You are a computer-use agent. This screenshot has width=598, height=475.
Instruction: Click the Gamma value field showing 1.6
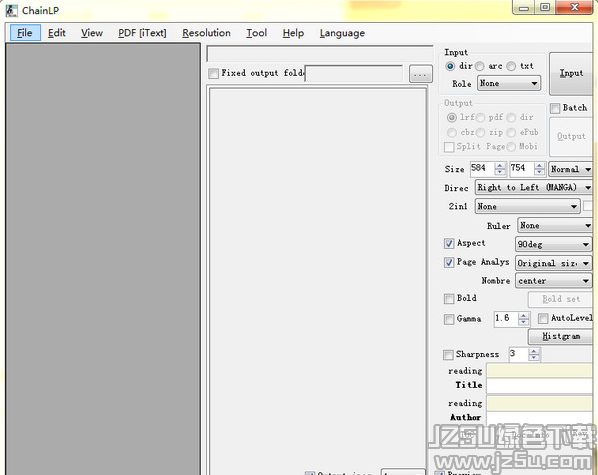506,319
